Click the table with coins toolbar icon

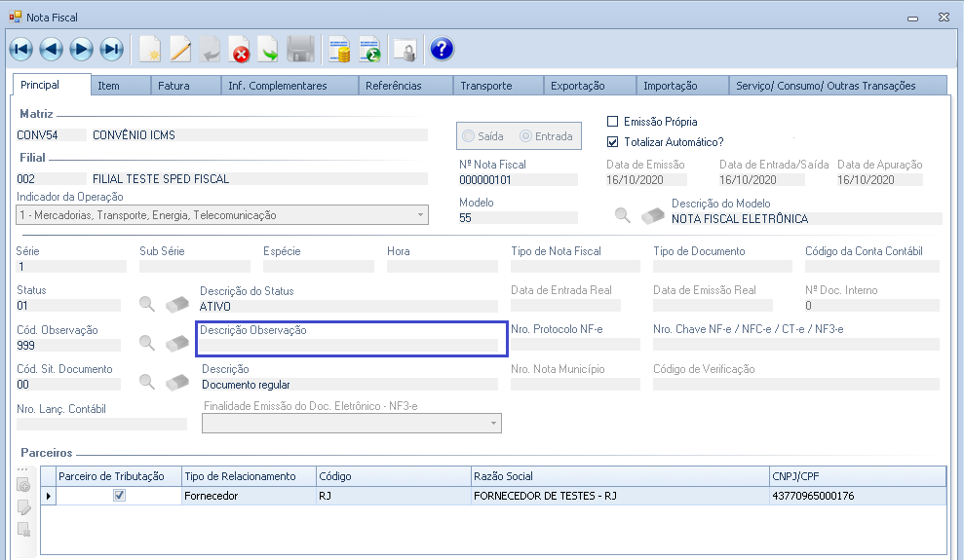click(x=339, y=49)
